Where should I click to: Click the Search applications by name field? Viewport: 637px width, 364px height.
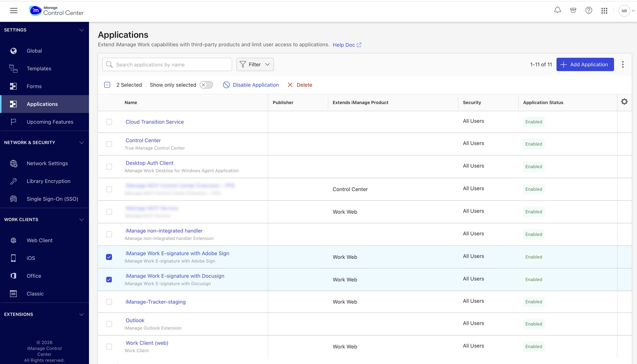click(167, 64)
